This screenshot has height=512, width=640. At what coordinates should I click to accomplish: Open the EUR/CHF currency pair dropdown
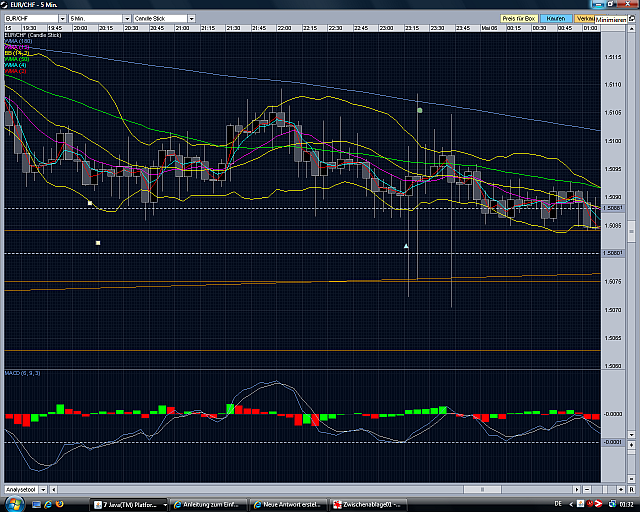pyautogui.click(x=32, y=18)
